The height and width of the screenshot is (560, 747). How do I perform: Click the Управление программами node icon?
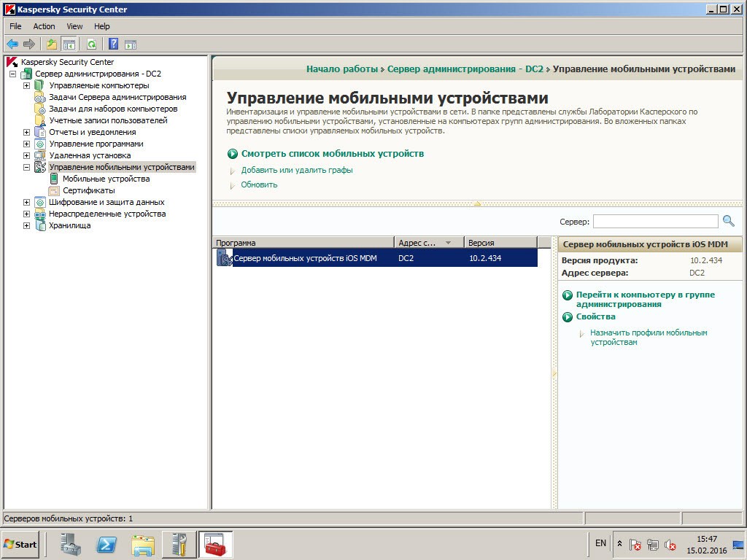point(40,144)
